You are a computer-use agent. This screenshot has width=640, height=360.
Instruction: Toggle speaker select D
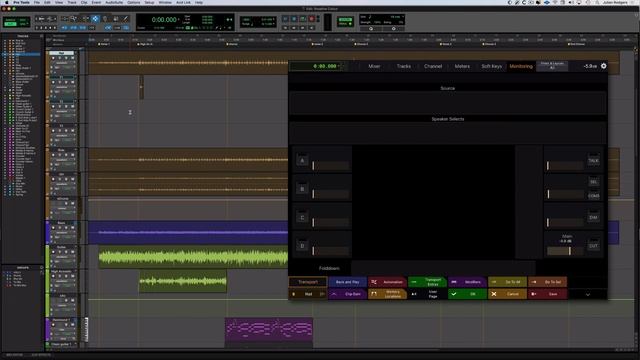(302, 246)
